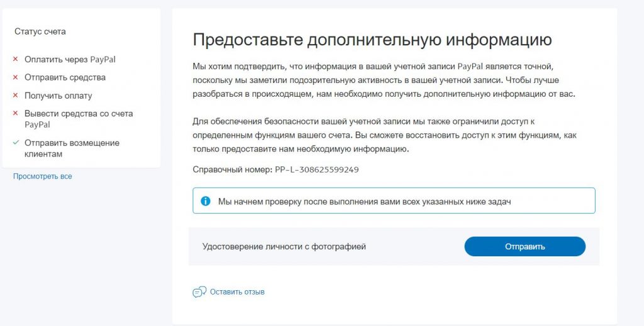Screen dimensions: 644x326
Task: Click the notice about starting the review
Action: tap(394, 200)
